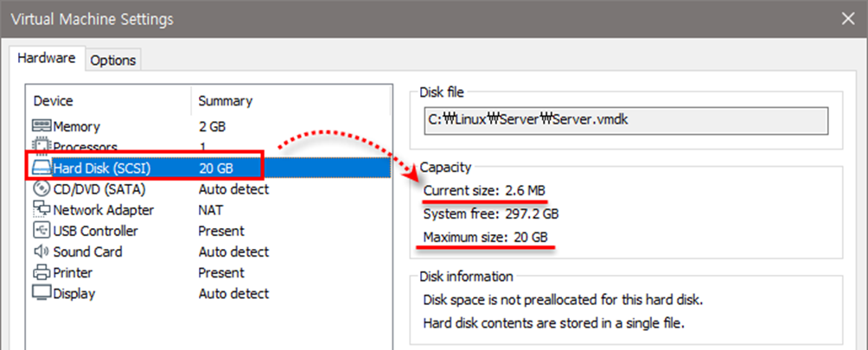Click the Hard Disk (SCSI) drive icon
868x350 pixels.
click(41, 168)
